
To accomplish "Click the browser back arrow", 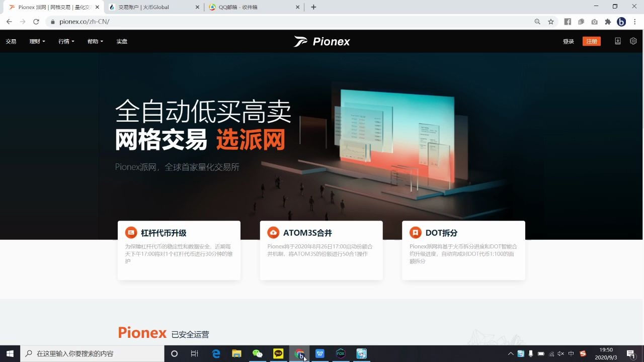I will [9, 22].
